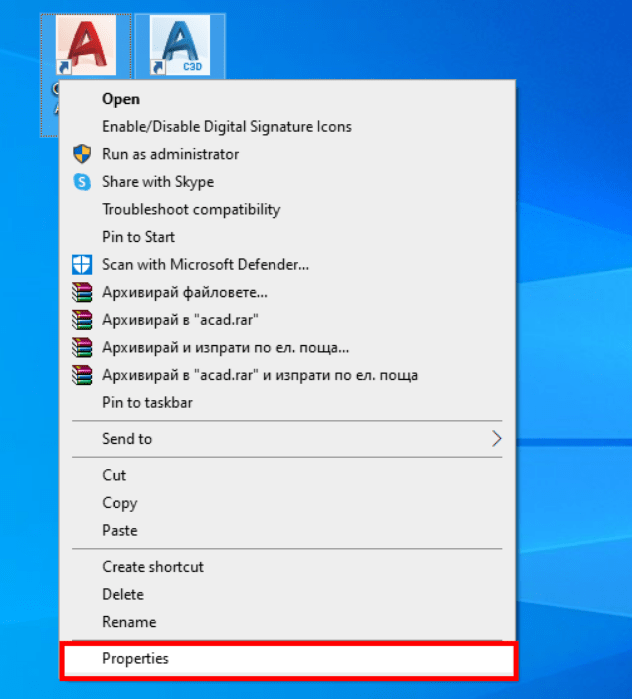
Task: Select Архивирай в "acad.rar" и изпрати по ел. поща
Action: pyautogui.click(x=287, y=375)
